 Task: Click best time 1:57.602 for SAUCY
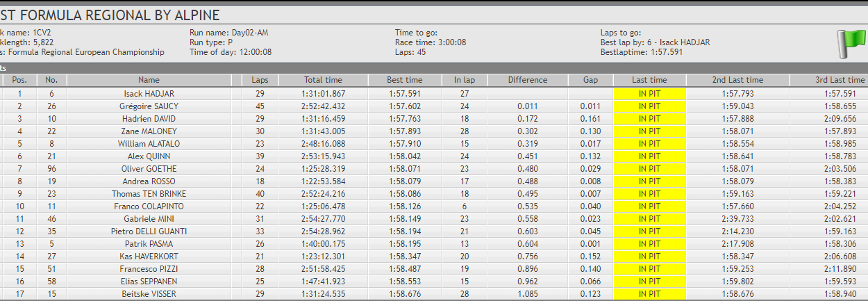405,106
